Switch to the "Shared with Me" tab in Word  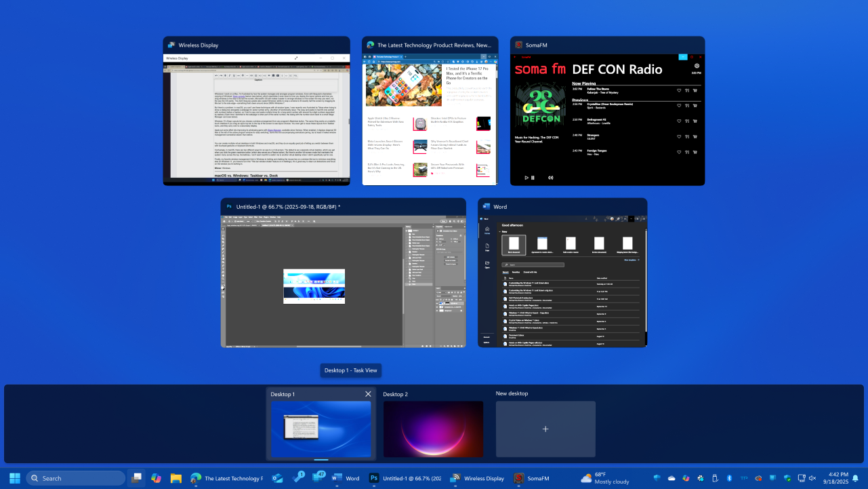[531, 272]
